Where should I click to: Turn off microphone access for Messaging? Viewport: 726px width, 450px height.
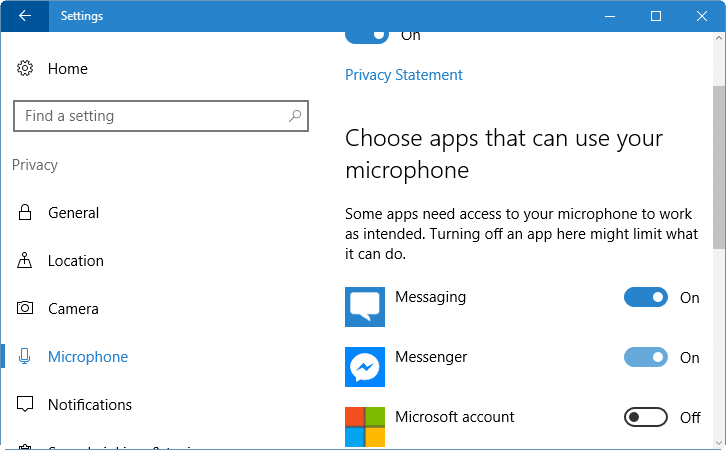645,297
